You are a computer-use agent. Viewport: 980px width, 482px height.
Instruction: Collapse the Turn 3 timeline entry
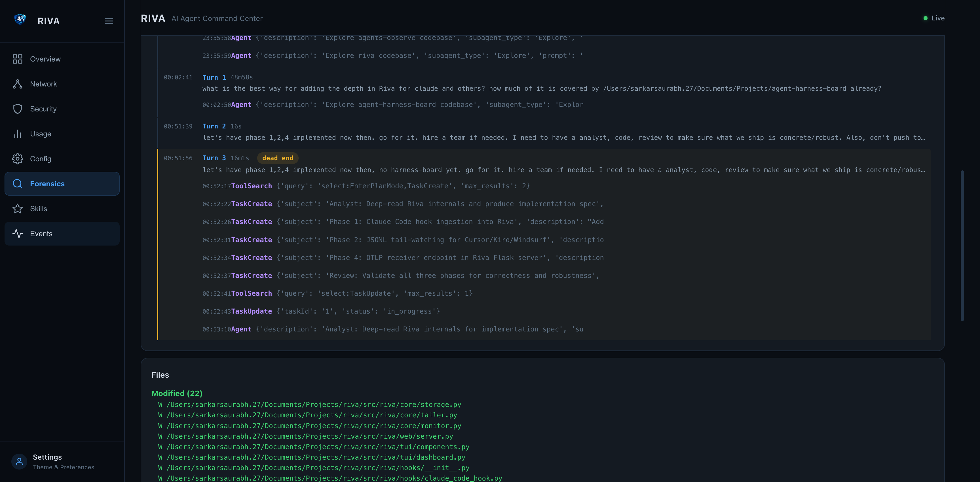[214, 158]
